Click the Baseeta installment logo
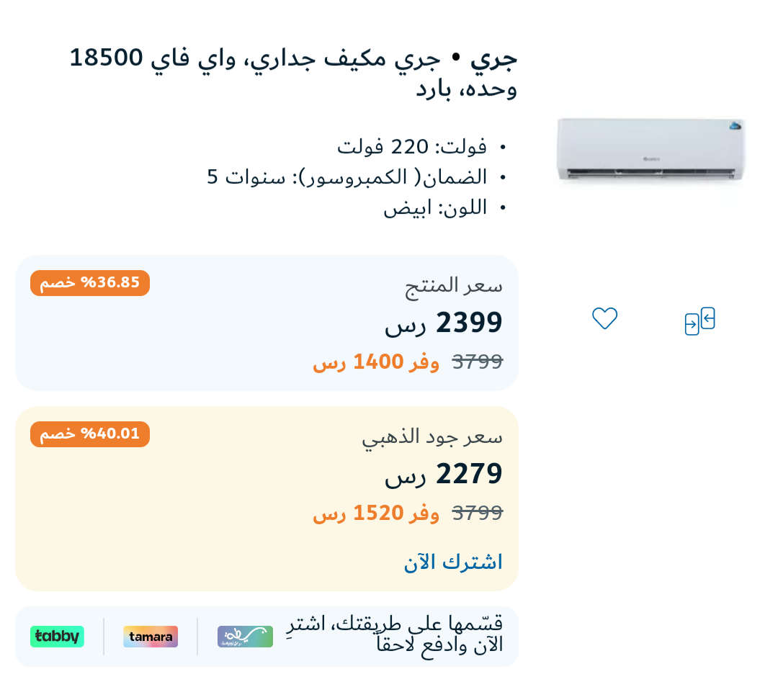The width and height of the screenshot is (778, 700). 245,637
